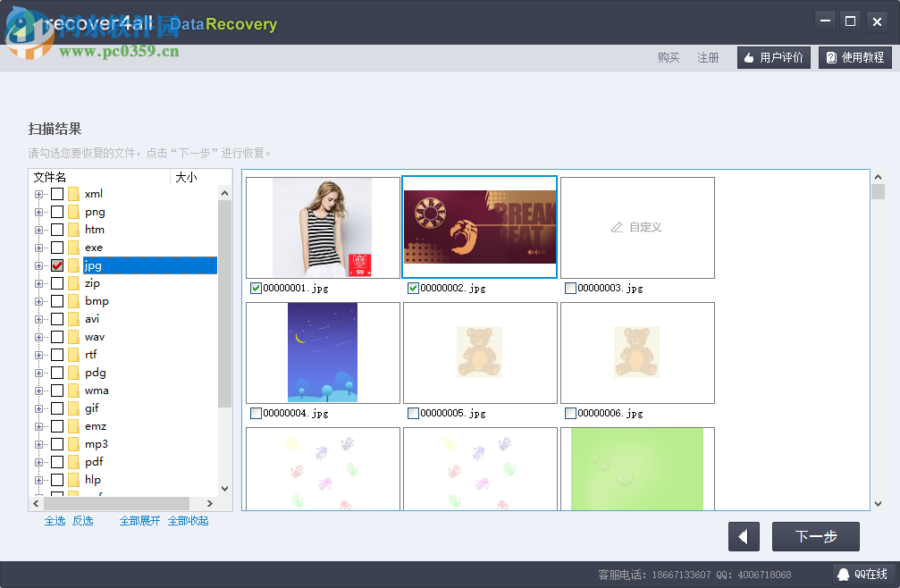Click the 自定义 pencil edit icon
The width and height of the screenshot is (900, 588).
tap(615, 227)
